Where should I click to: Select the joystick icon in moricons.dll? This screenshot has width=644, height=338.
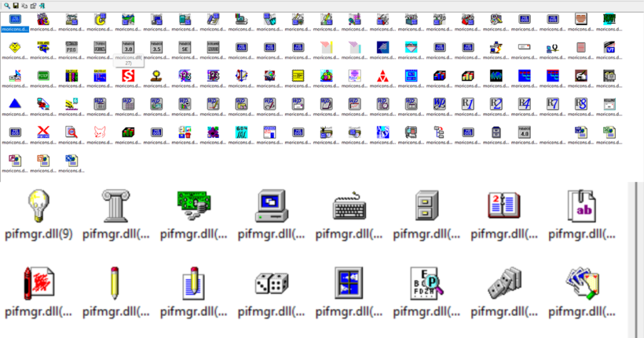[157, 76]
